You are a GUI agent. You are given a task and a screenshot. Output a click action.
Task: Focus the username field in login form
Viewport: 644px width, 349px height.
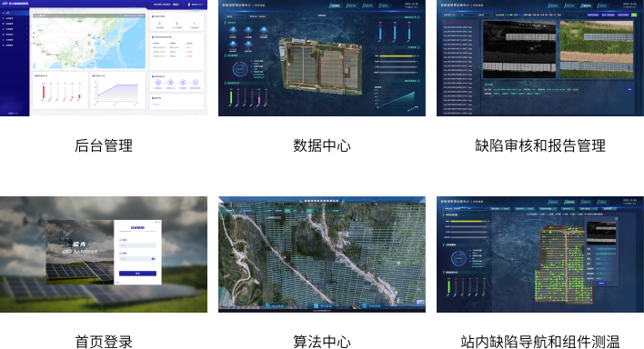[x=137, y=245]
